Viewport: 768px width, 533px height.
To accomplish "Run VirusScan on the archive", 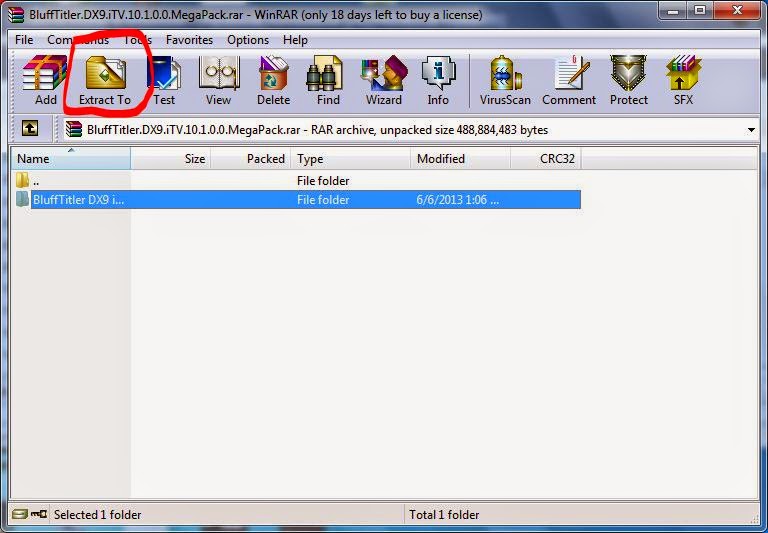I will pyautogui.click(x=505, y=73).
